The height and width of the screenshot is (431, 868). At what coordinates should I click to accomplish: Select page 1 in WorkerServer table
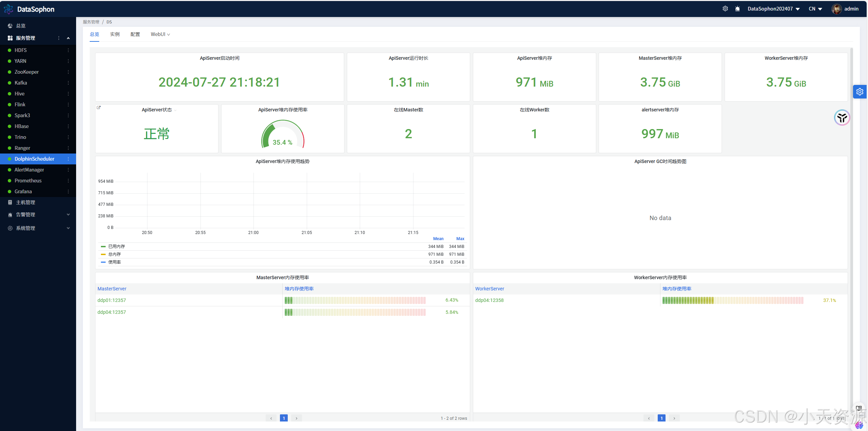click(661, 418)
